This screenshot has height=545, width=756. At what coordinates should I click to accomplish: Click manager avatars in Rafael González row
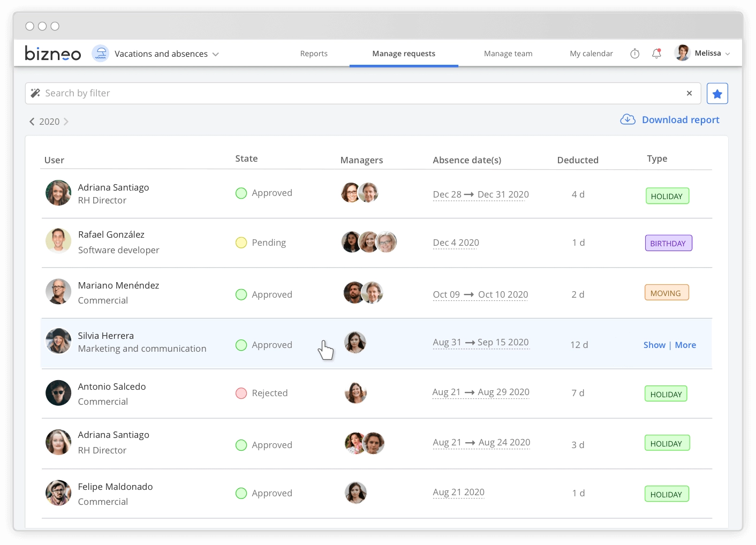tap(369, 242)
